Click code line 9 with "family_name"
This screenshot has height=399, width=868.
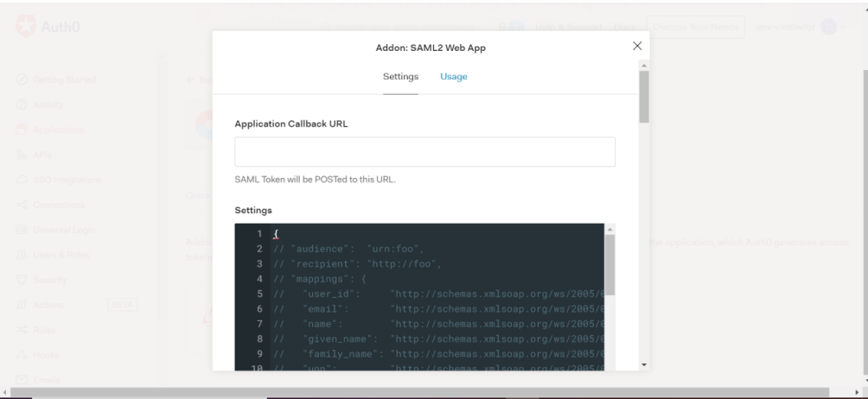click(438, 354)
